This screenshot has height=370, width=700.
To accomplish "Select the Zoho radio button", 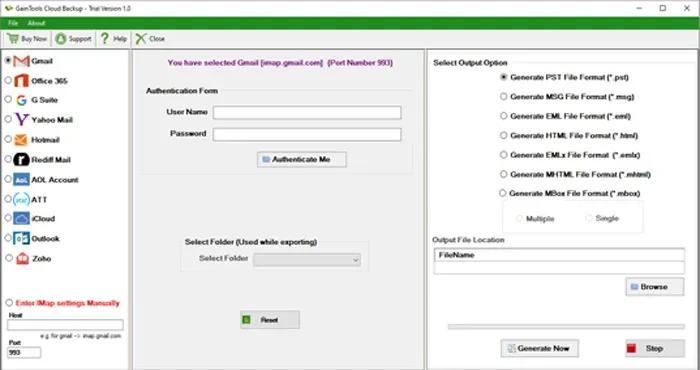I will [x=9, y=258].
